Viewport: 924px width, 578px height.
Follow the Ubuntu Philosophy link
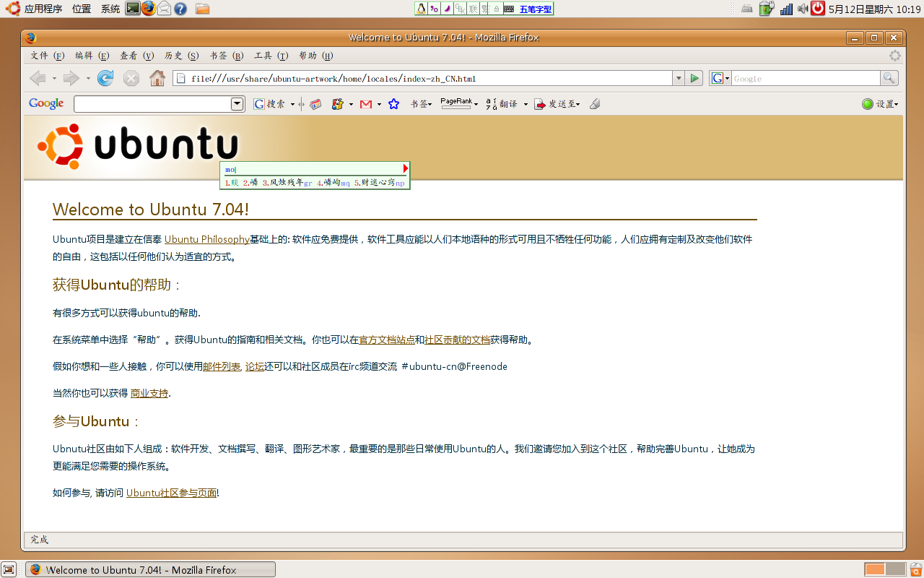207,239
